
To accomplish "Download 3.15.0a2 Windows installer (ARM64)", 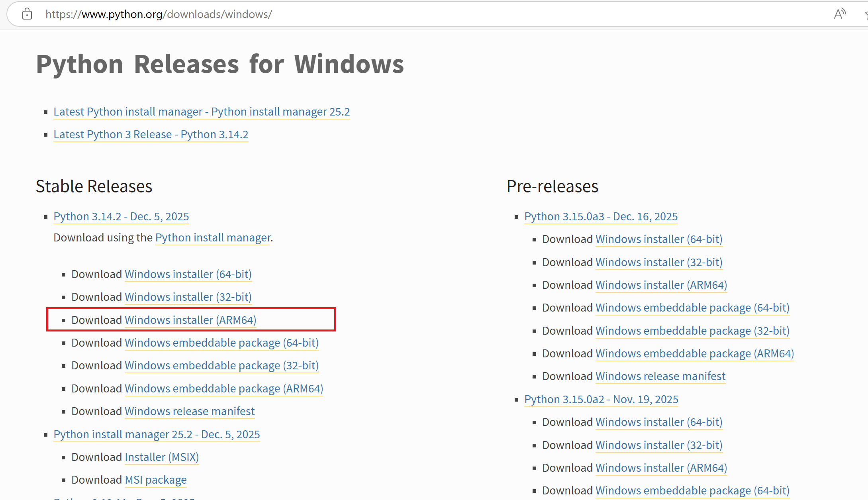I will pyautogui.click(x=661, y=468).
